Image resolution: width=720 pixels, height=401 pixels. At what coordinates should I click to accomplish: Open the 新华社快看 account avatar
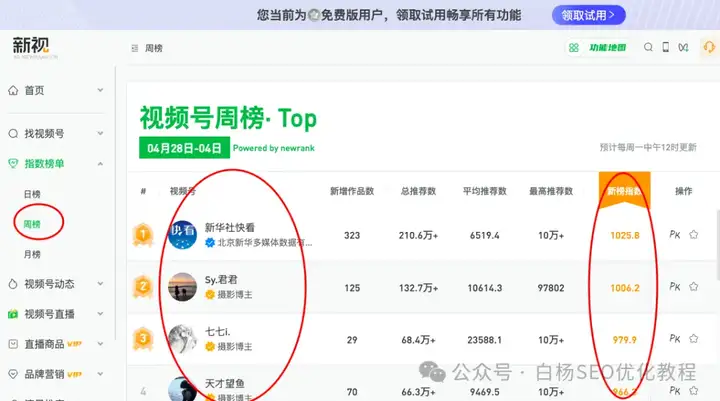(182, 235)
